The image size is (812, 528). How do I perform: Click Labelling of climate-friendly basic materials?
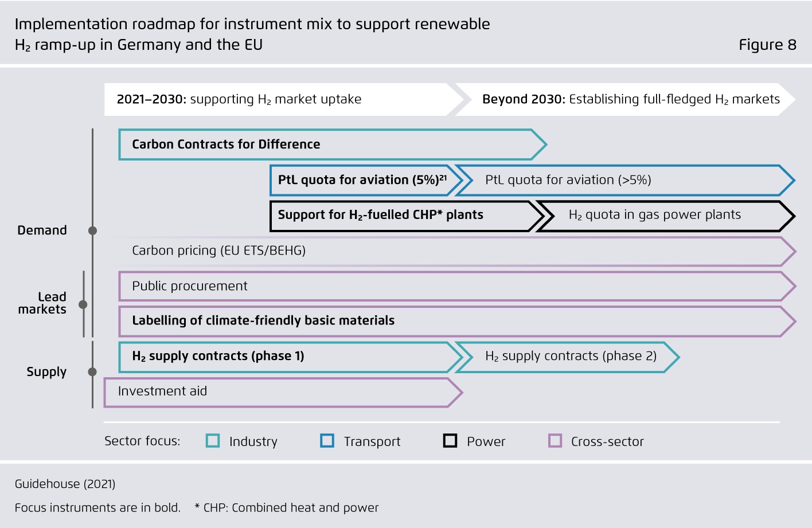click(x=447, y=321)
